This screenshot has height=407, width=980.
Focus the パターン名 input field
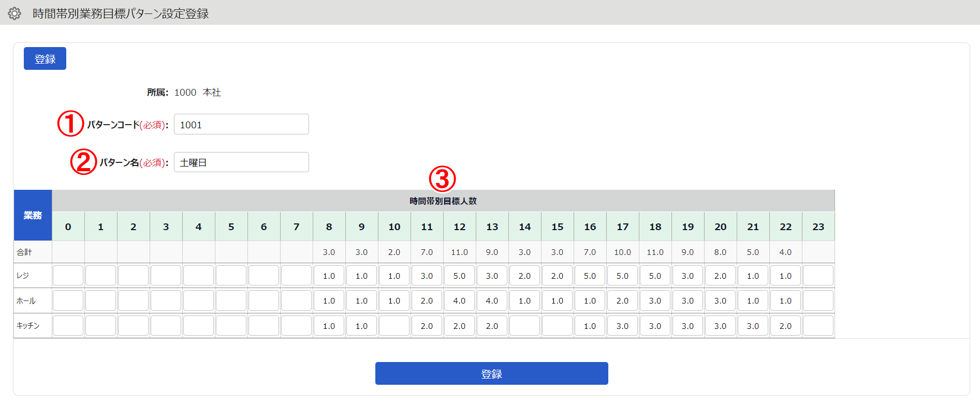point(241,162)
